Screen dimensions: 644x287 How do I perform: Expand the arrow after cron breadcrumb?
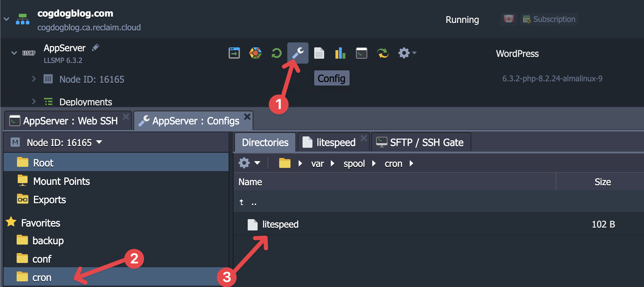[x=411, y=163]
